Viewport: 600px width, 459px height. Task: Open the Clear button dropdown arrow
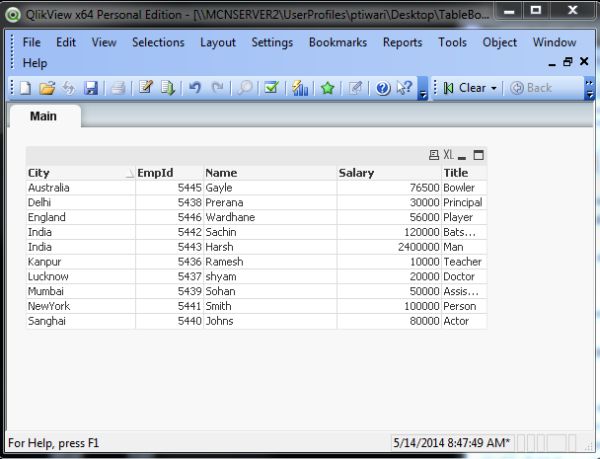(494, 88)
